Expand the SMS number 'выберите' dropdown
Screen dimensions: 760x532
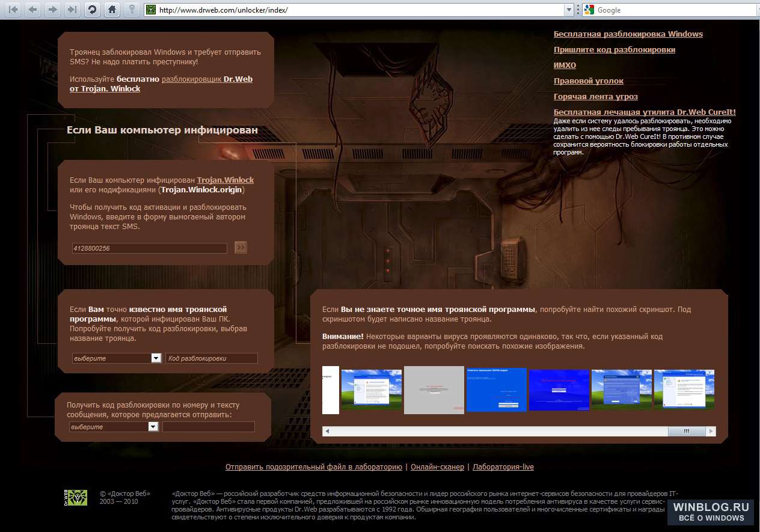(153, 426)
